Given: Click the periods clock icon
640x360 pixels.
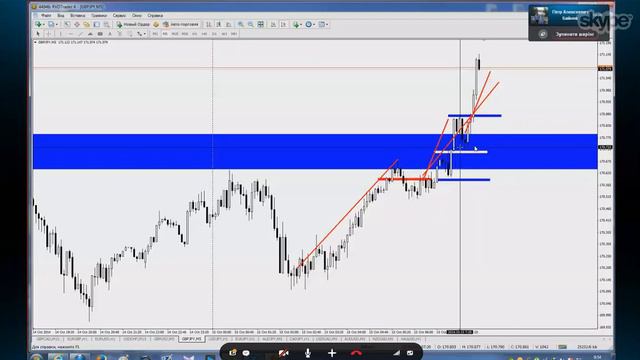Looking at the screenshot, I should pyautogui.click(x=309, y=24).
